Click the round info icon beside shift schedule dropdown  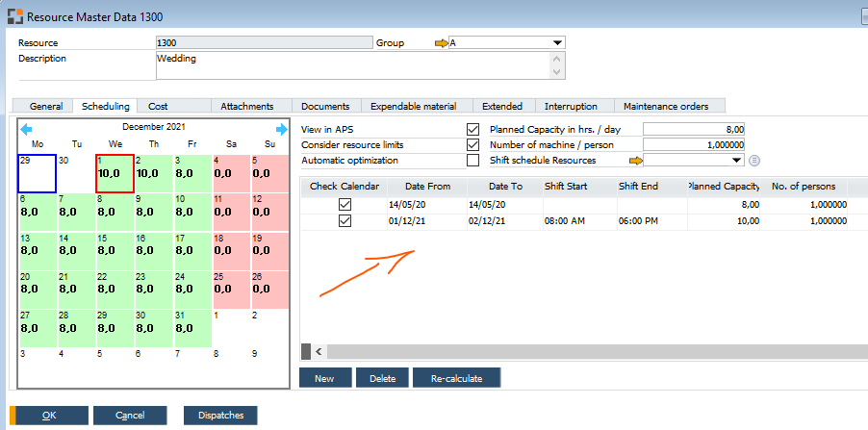tap(754, 161)
